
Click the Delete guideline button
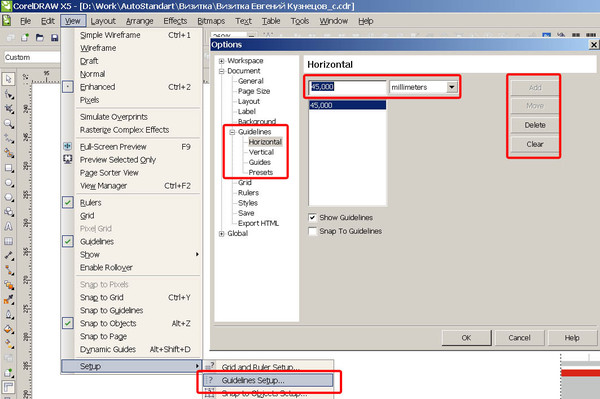pos(535,125)
